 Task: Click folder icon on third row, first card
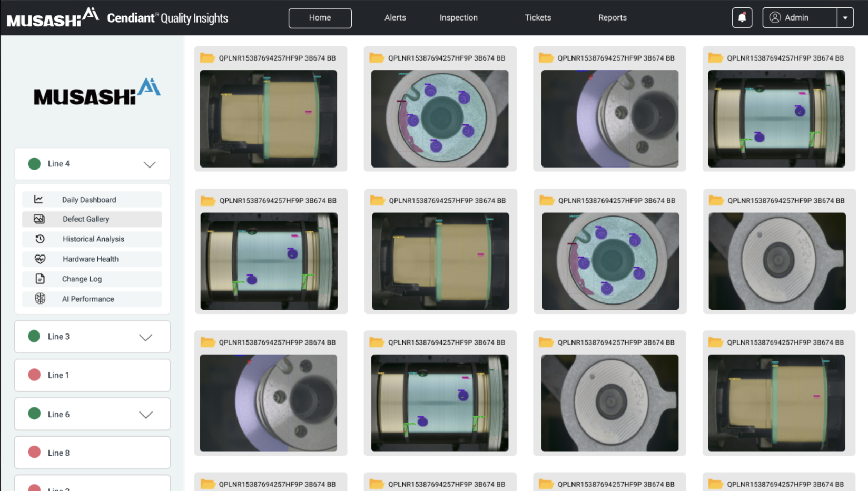tap(208, 342)
